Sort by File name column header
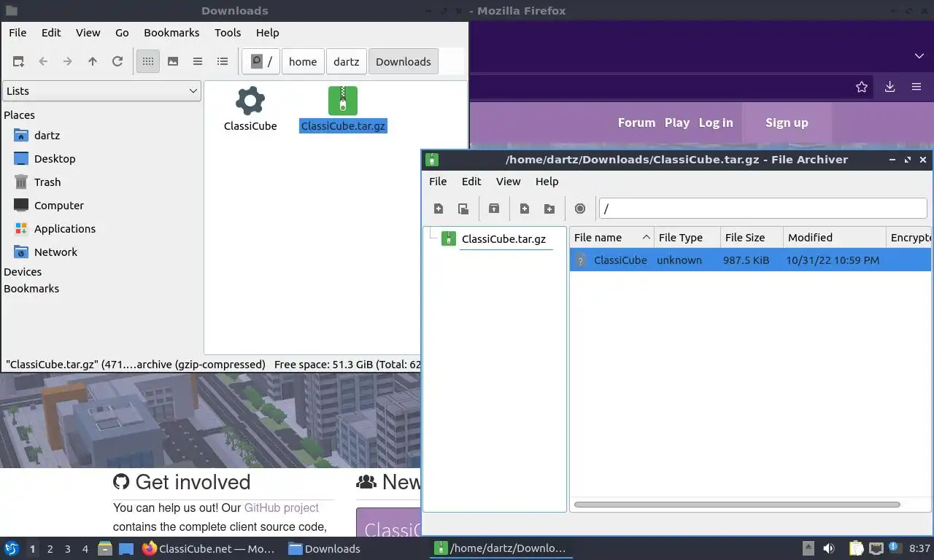Image resolution: width=934 pixels, height=560 pixels. pyautogui.click(x=611, y=238)
